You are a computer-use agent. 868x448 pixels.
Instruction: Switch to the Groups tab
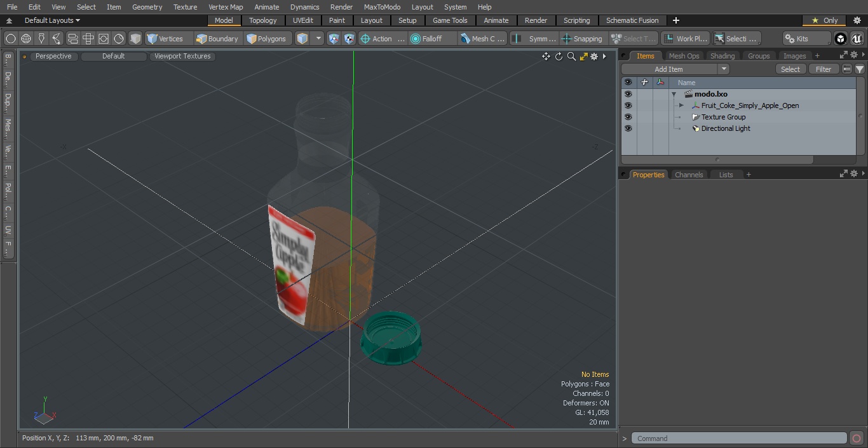coord(759,56)
